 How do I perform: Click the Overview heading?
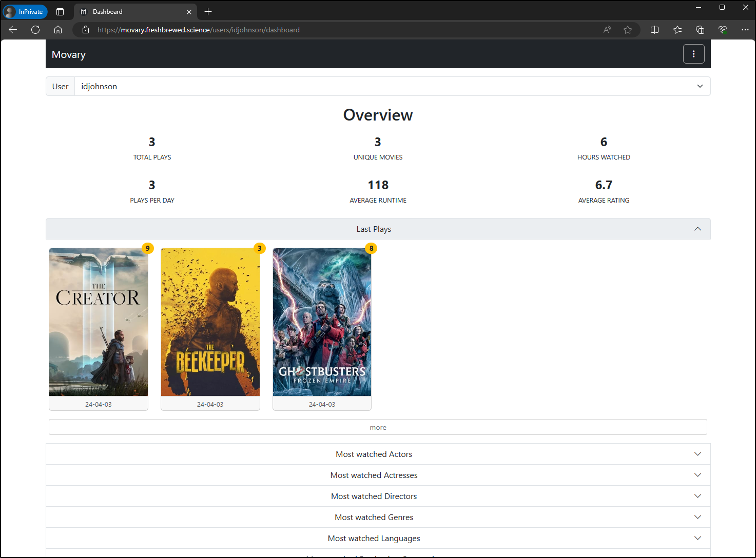pos(378,115)
